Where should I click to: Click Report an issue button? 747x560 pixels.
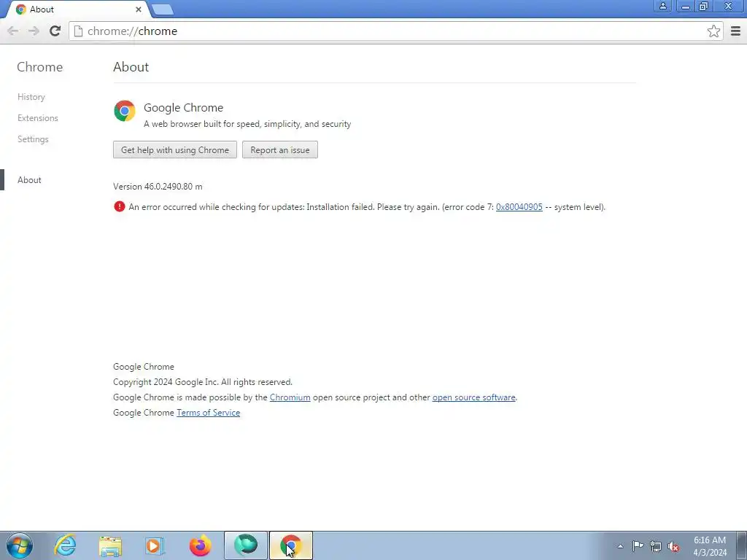pyautogui.click(x=280, y=150)
